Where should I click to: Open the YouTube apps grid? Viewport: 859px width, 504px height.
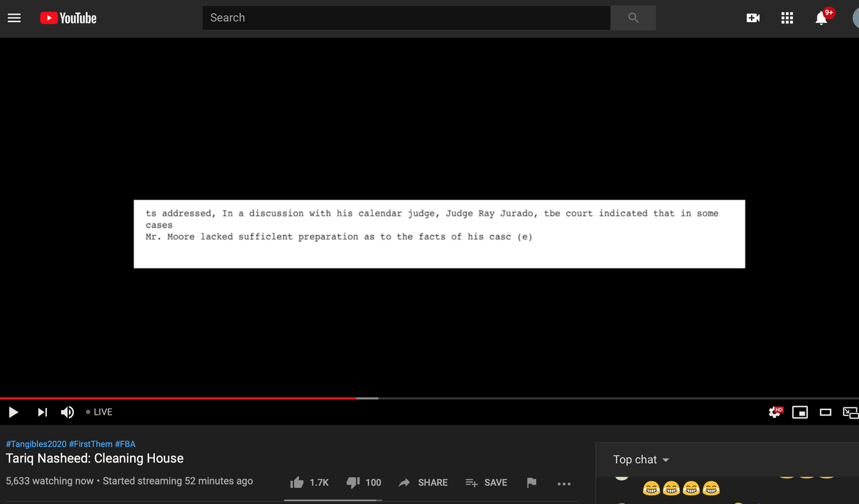[x=787, y=18]
